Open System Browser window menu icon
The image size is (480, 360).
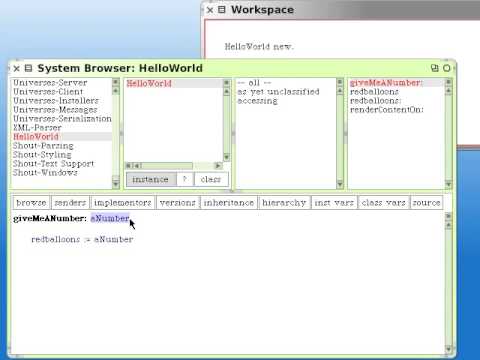point(28,68)
